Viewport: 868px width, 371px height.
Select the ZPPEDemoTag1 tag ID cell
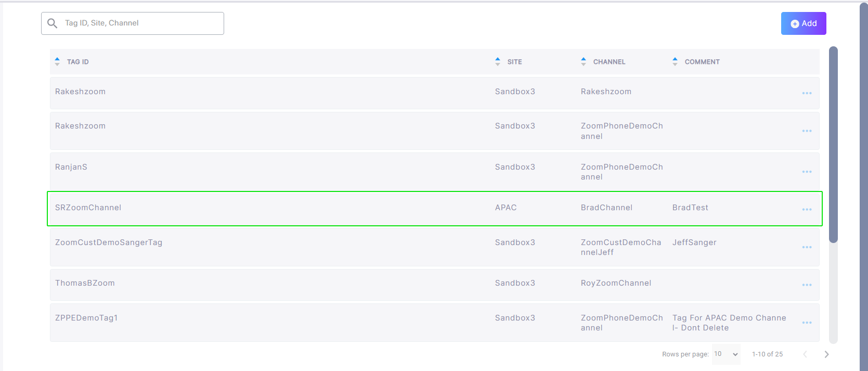86,318
